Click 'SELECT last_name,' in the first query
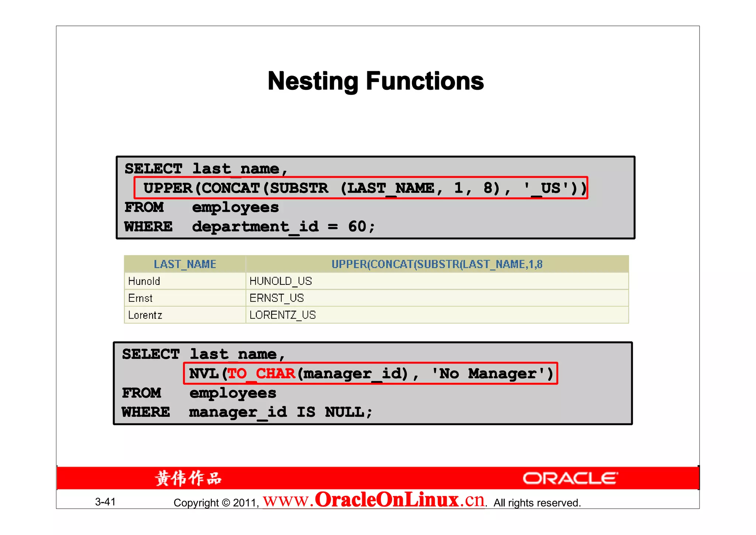 click(x=206, y=169)
